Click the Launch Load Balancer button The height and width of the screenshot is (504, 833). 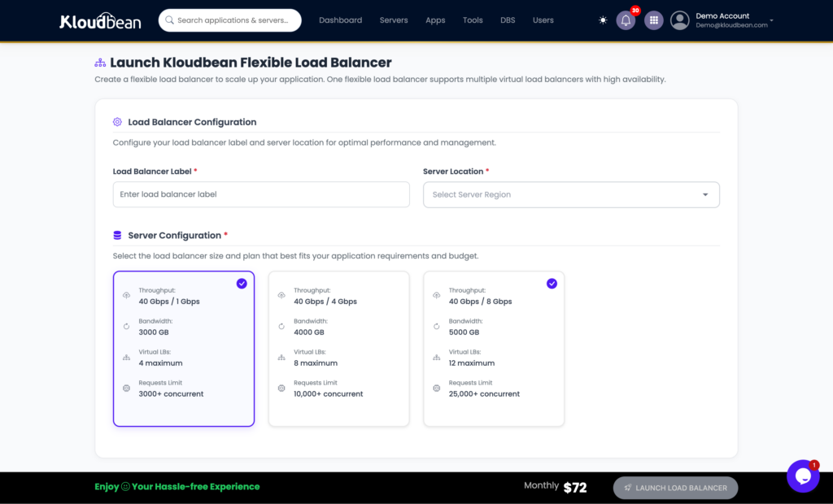click(x=675, y=488)
